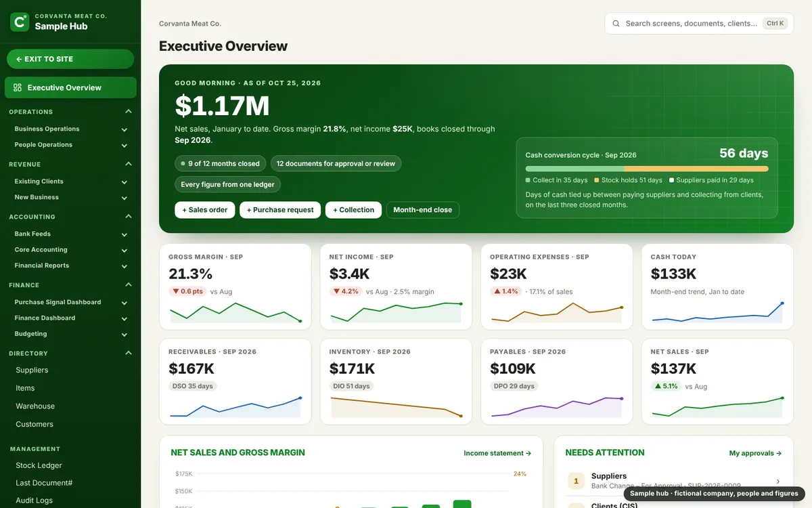Collapse the Directory section

tap(129, 353)
